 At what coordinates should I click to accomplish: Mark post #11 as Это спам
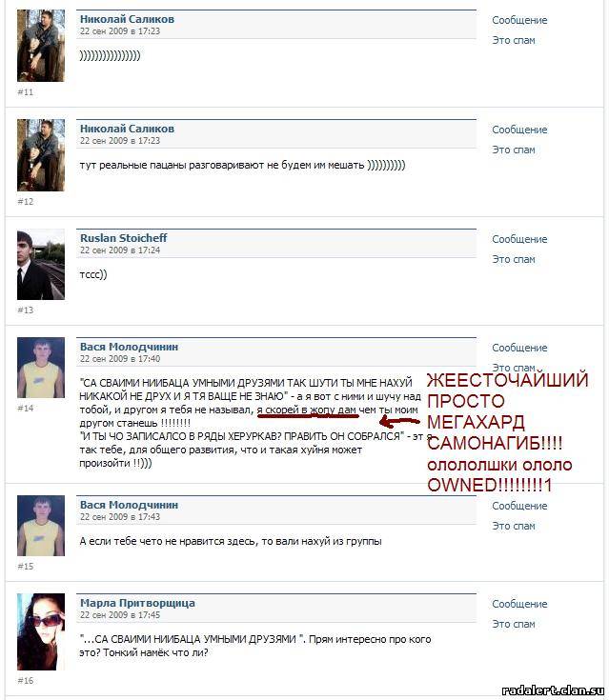coord(514,40)
